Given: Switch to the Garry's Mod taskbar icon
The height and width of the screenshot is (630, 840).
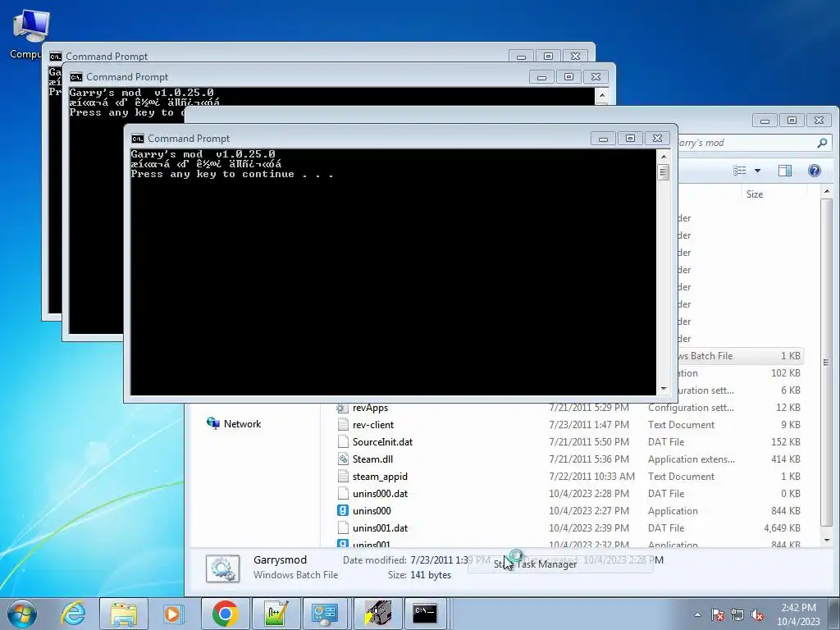Looking at the screenshot, I should pos(377,614).
